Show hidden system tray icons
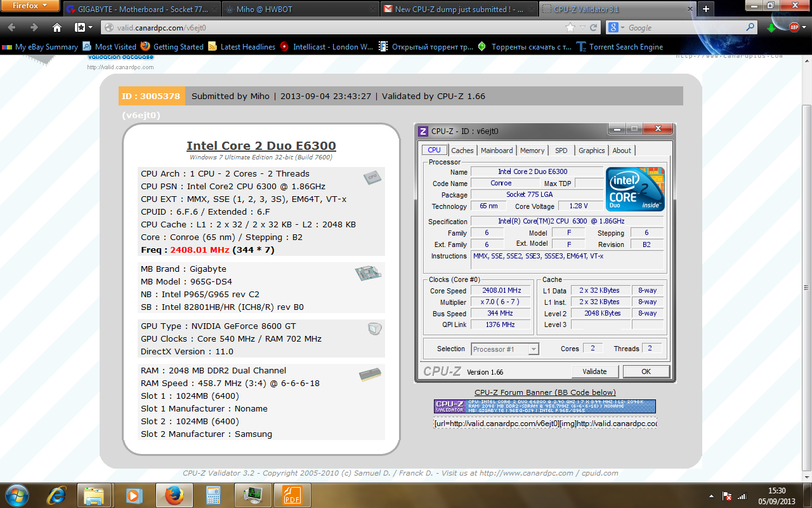Image resolution: width=812 pixels, height=508 pixels. tap(711, 495)
